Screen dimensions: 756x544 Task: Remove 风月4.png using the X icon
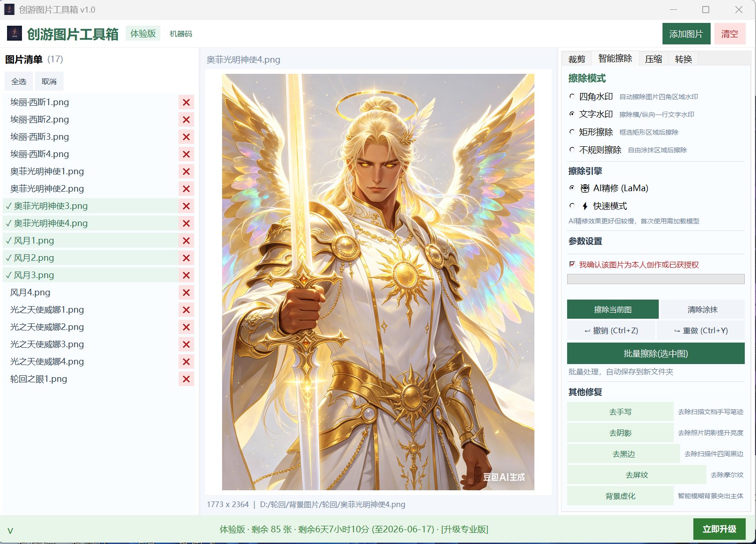pos(186,293)
